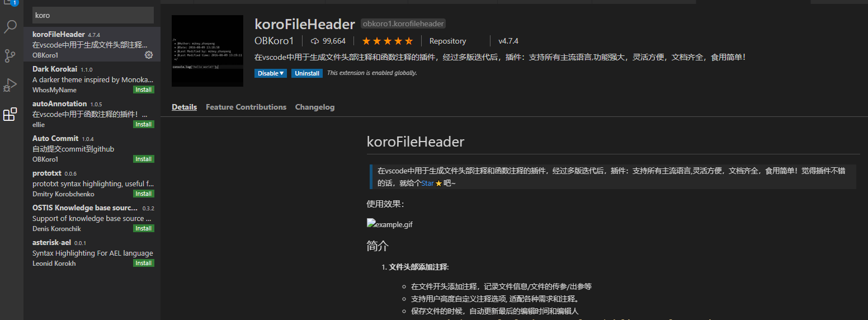Image resolution: width=868 pixels, height=320 pixels.
Task: Select Auto Commit in the extensions list
Action: point(92,148)
